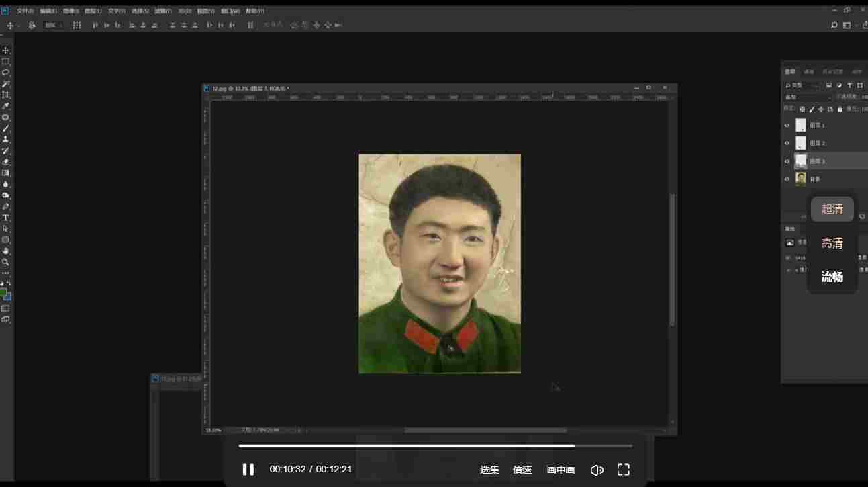868x487 pixels.
Task: Click the fullscreen icon in video player
Action: click(x=623, y=470)
